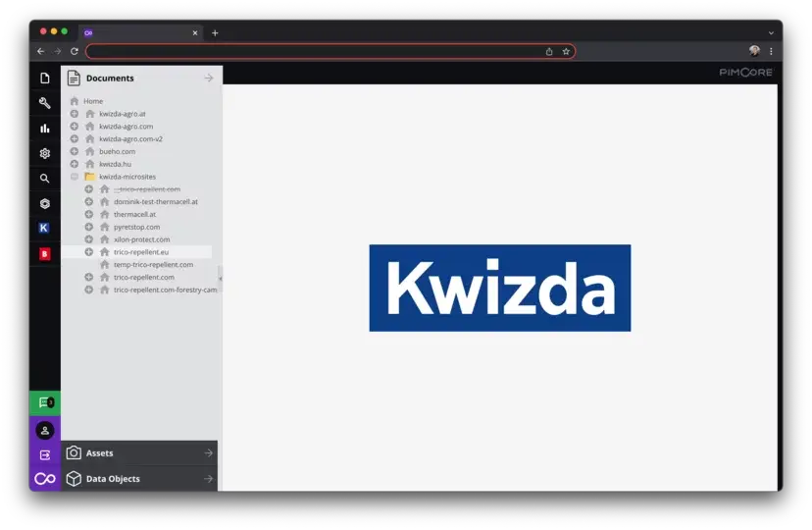Expand the kwizda-agro.at tree node

75,114
